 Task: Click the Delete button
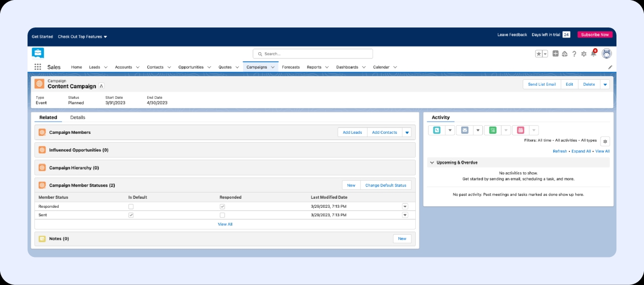pos(589,84)
